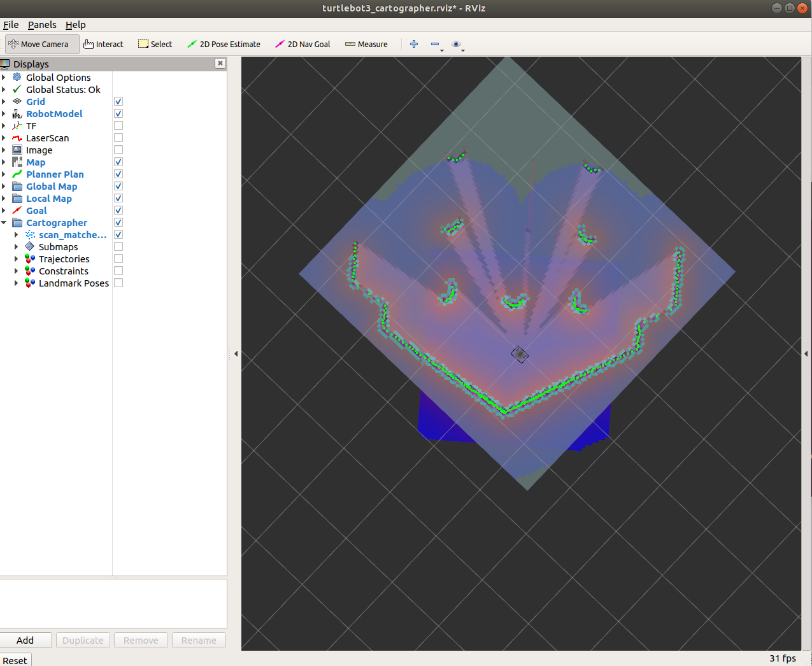Collapse the Cartographer display group

4,222
